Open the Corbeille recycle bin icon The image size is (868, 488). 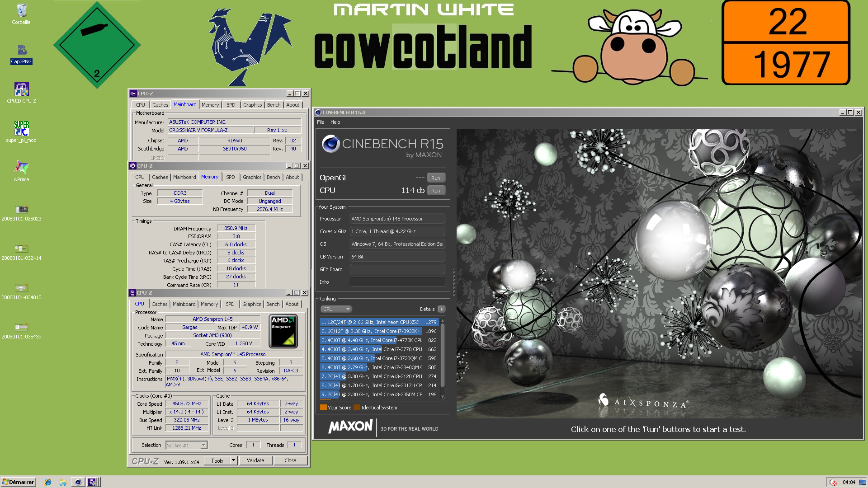(x=21, y=14)
